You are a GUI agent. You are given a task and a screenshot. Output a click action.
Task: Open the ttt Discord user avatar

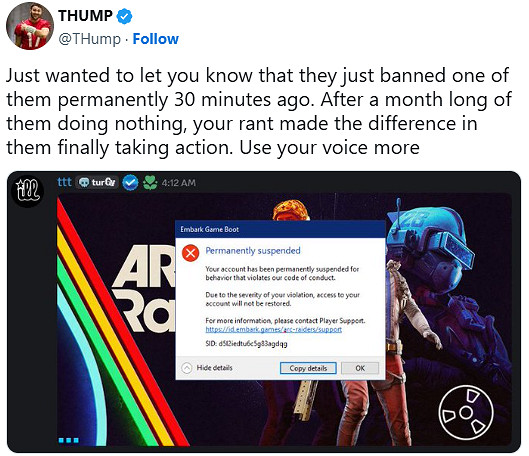tap(29, 191)
